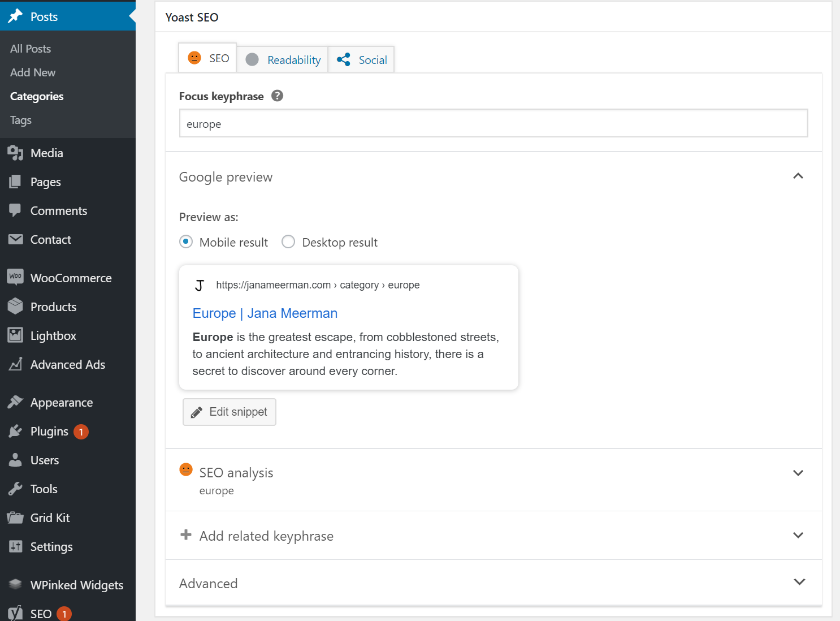Click the Focus keyphrase input field
Screen dimensions: 840x621
tap(493, 123)
